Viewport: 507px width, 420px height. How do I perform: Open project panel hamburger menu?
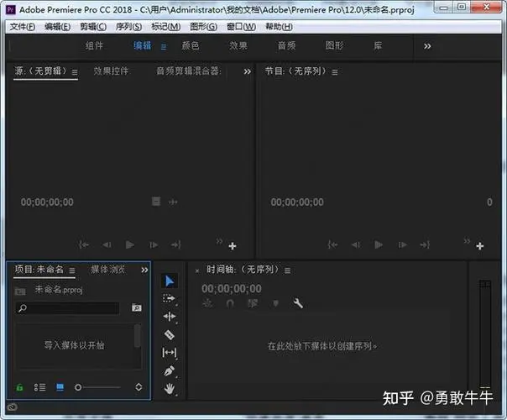tap(72, 270)
